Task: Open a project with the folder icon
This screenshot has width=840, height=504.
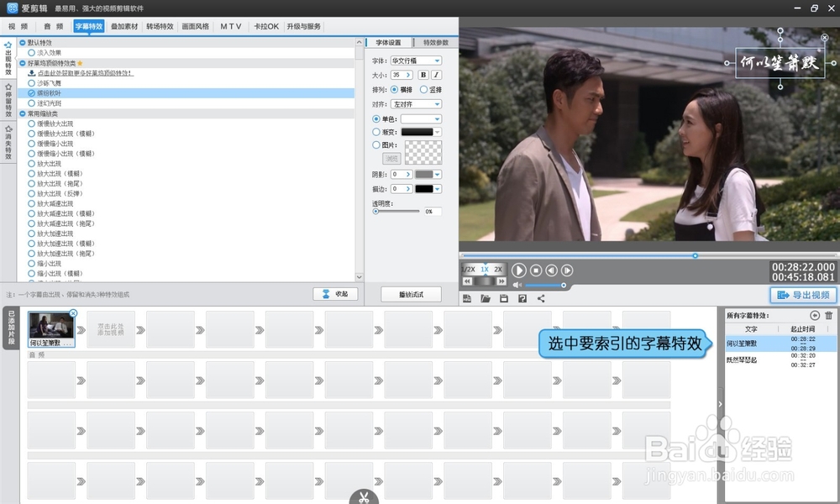Action: (486, 298)
